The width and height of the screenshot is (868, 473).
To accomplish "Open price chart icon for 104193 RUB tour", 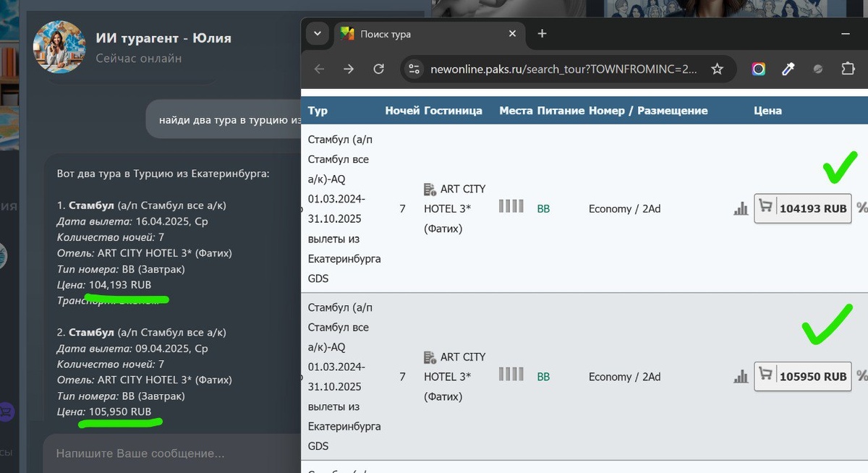I will [741, 209].
